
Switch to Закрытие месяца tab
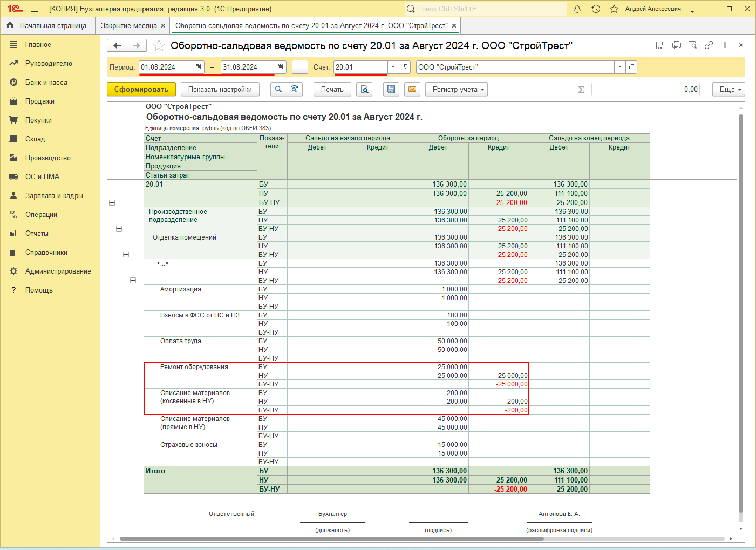point(128,25)
